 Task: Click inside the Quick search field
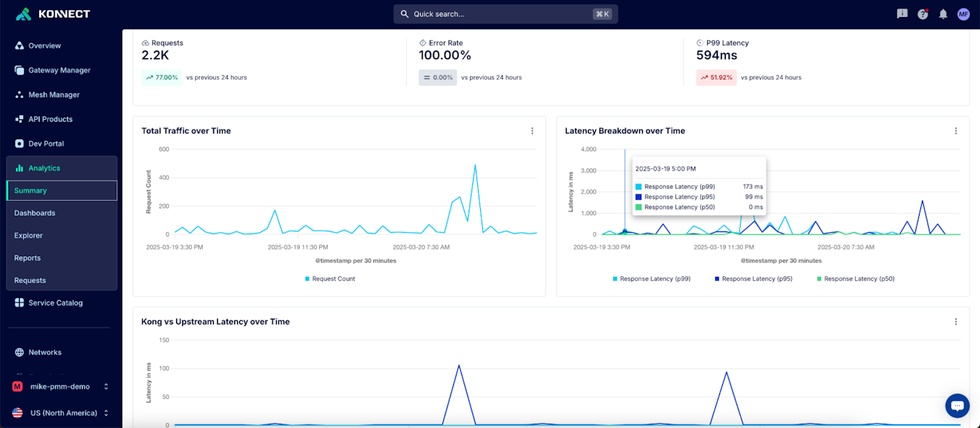[506, 13]
